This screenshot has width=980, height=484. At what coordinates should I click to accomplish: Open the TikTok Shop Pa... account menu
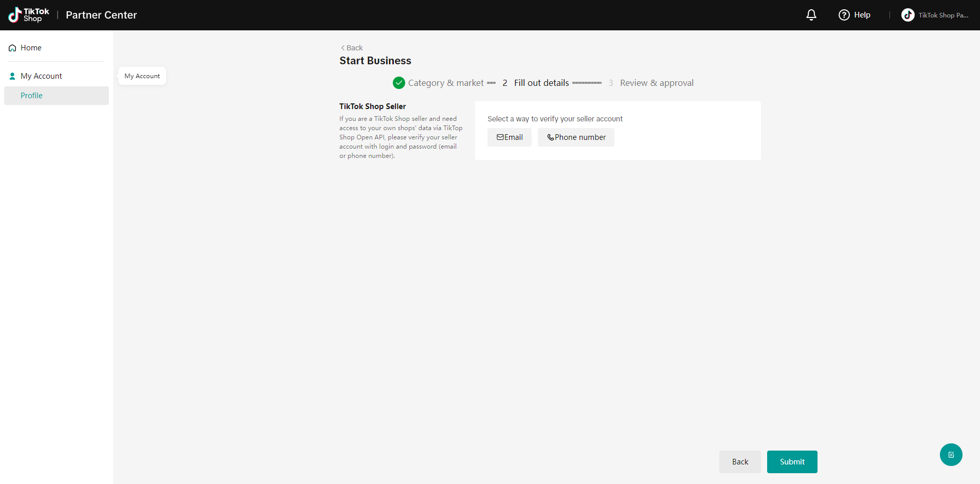coord(943,15)
